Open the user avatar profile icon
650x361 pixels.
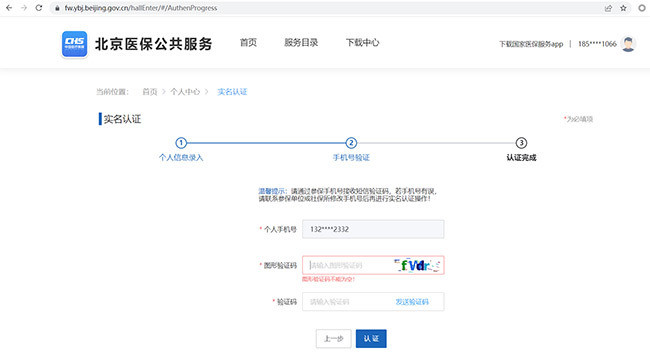click(x=628, y=44)
